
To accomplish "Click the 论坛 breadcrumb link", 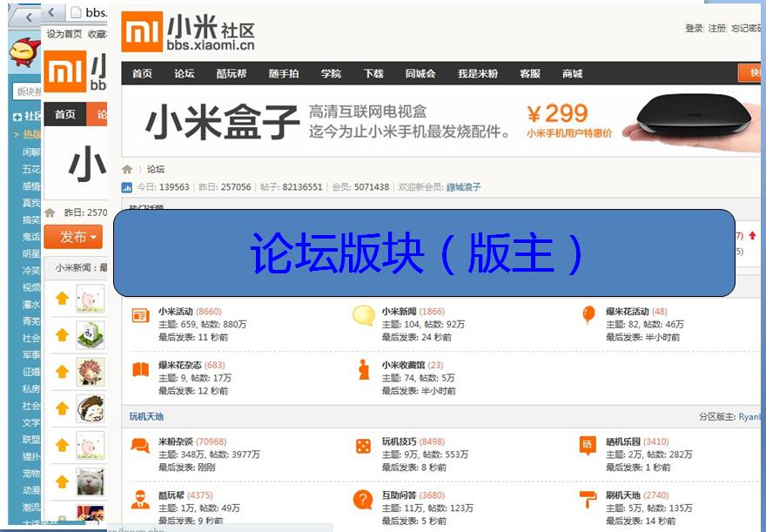I will coord(156,170).
